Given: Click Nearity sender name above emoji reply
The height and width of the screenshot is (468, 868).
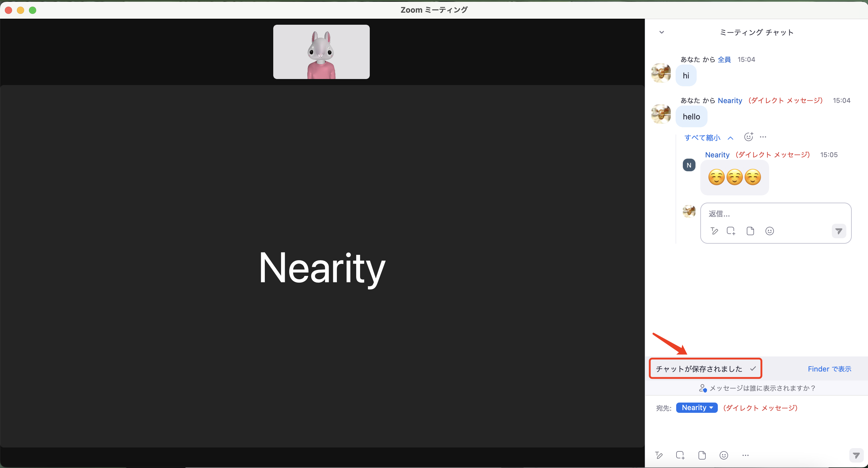Looking at the screenshot, I should coord(717,155).
